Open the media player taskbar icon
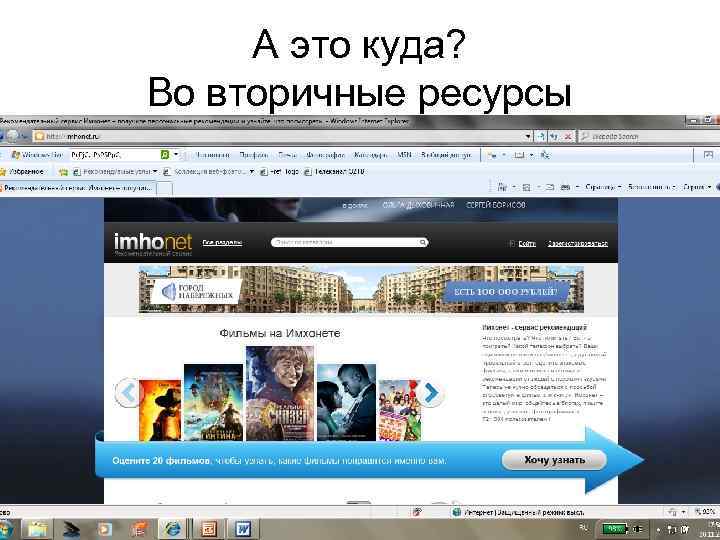Image resolution: width=720 pixels, height=540 pixels. click(105, 529)
